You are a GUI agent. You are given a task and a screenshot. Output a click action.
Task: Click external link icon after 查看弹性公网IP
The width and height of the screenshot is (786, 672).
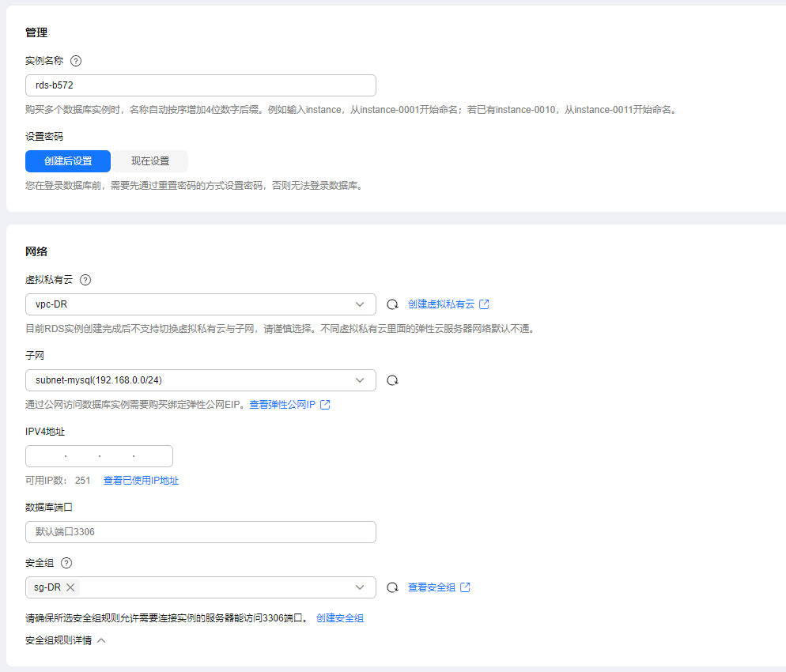pyautogui.click(x=325, y=405)
